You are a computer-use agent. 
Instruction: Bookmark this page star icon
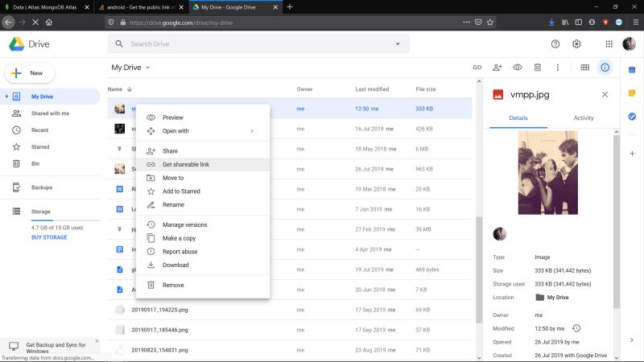click(490, 23)
